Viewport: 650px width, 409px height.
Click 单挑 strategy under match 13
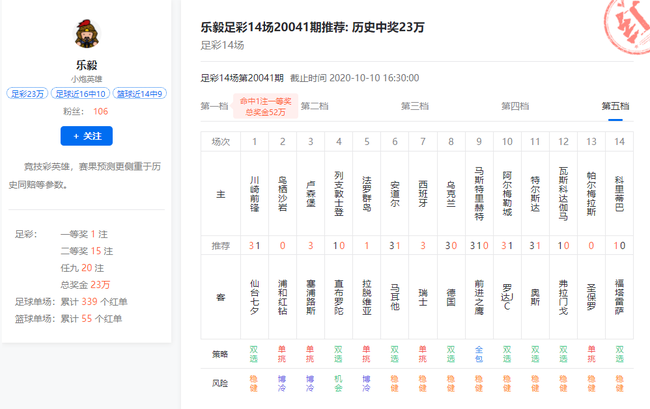[591, 354]
